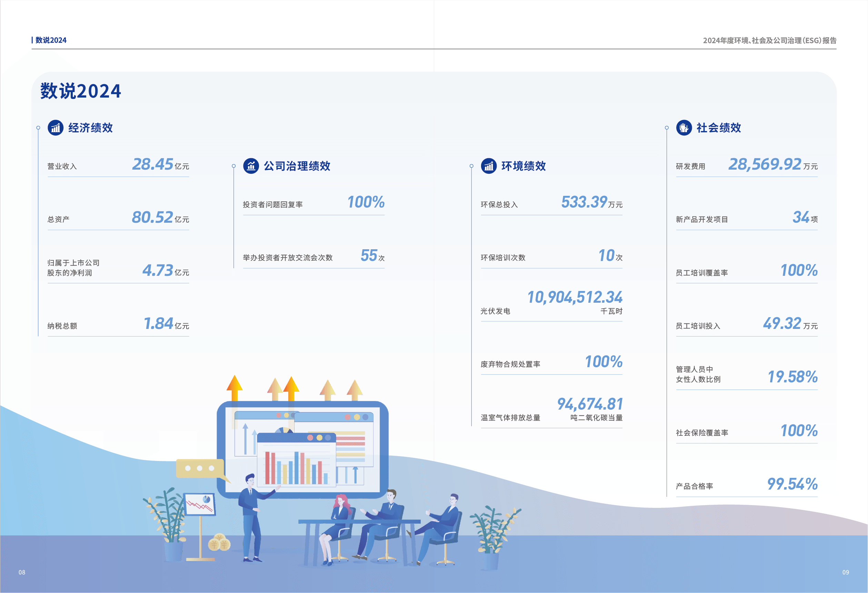Click the large 数说2024 page title

point(81,91)
